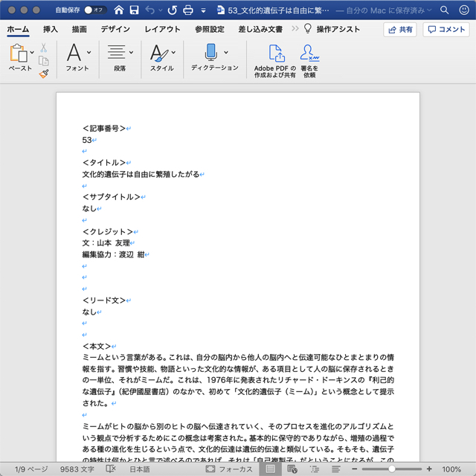The height and width of the screenshot is (476, 476).
Task: Select the Format Painter brush icon
Action: coord(44,74)
